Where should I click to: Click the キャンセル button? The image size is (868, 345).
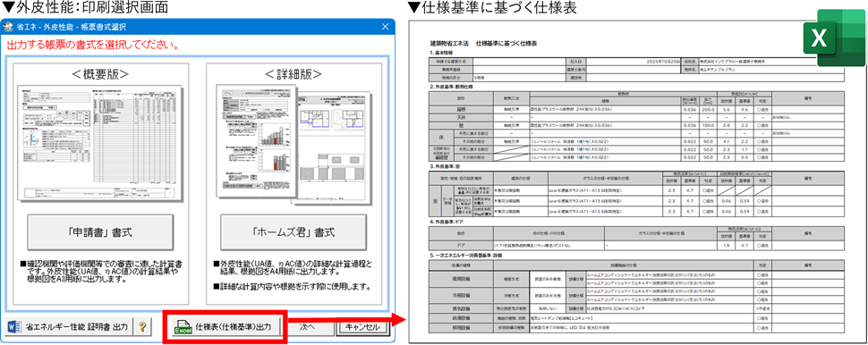(x=363, y=327)
